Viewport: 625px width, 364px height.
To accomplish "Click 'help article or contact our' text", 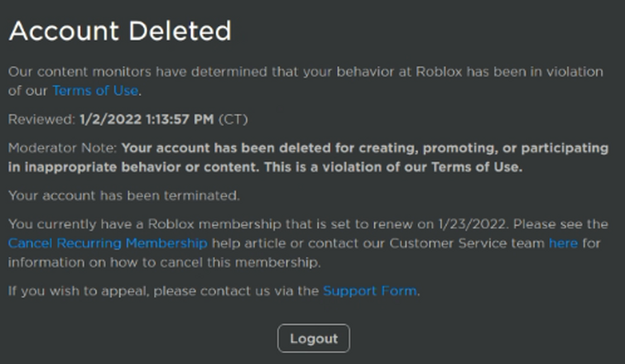I will [299, 243].
